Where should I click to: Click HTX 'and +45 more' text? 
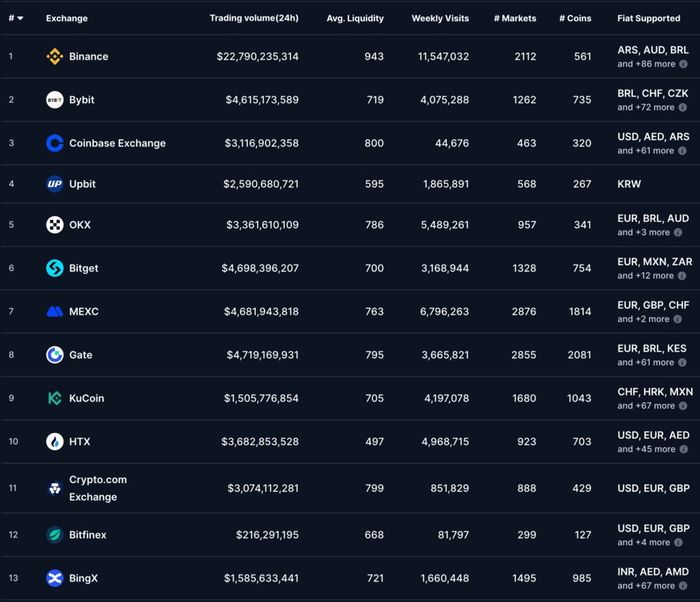(646, 449)
